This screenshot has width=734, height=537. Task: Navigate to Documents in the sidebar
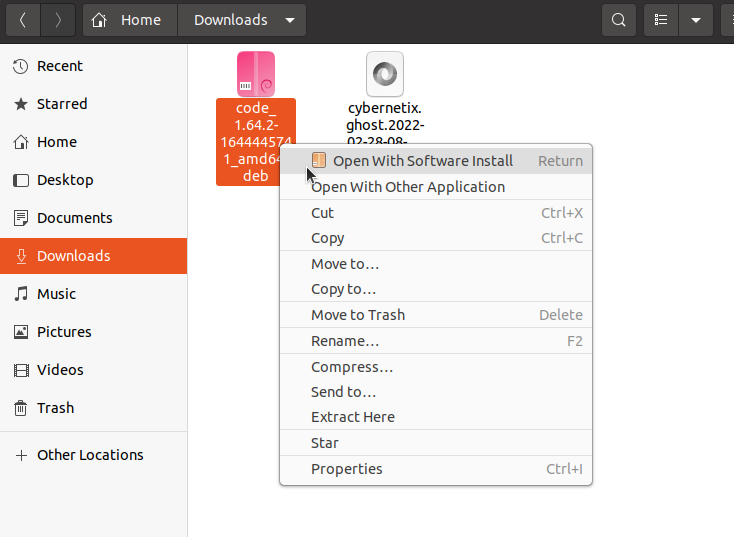74,218
